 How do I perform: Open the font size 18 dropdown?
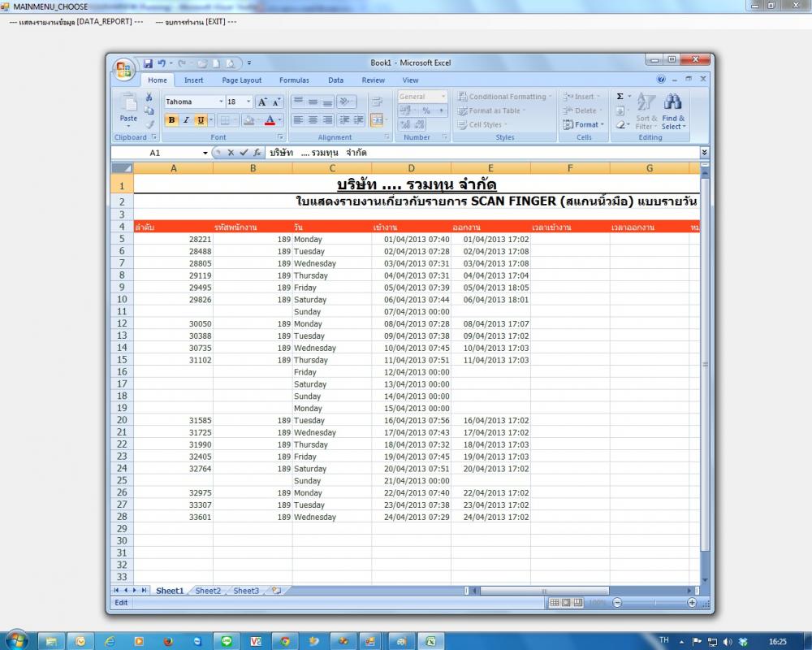[x=248, y=102]
